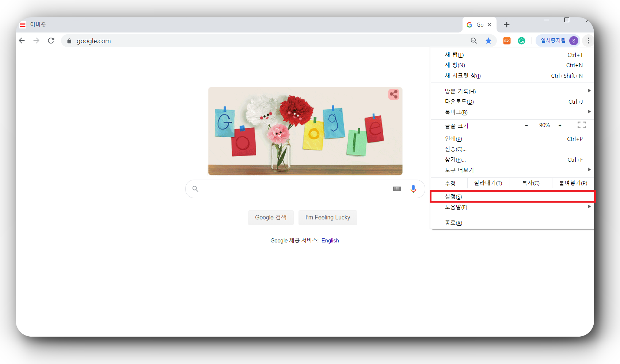Choose 인쇄 print option

coord(512,139)
